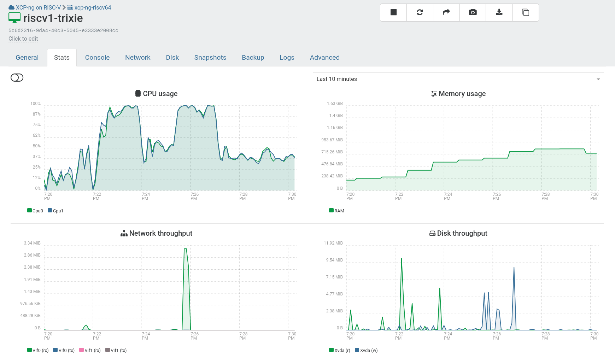Click the CPU chip icon in the chart title
The height and width of the screenshot is (364, 615).
pyautogui.click(x=138, y=94)
